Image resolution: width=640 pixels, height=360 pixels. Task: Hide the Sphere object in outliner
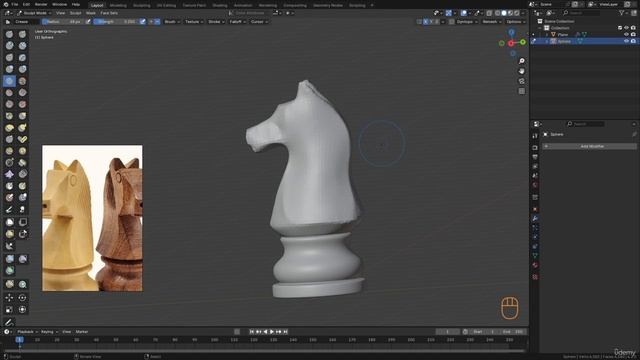(x=627, y=41)
